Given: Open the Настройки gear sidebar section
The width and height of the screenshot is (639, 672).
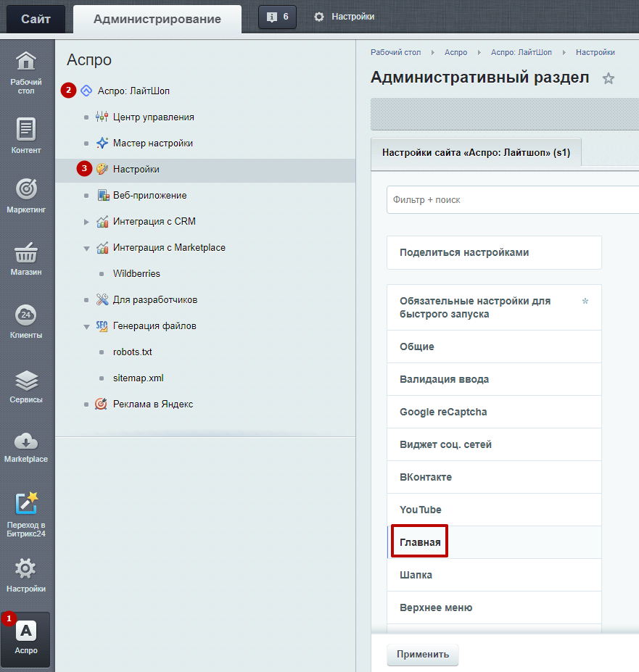Looking at the screenshot, I should [x=26, y=575].
